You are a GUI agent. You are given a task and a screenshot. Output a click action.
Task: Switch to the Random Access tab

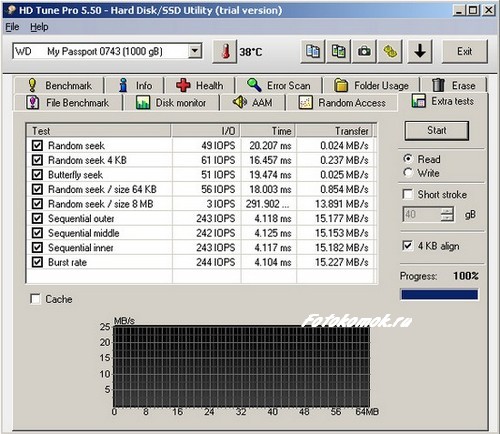342,103
